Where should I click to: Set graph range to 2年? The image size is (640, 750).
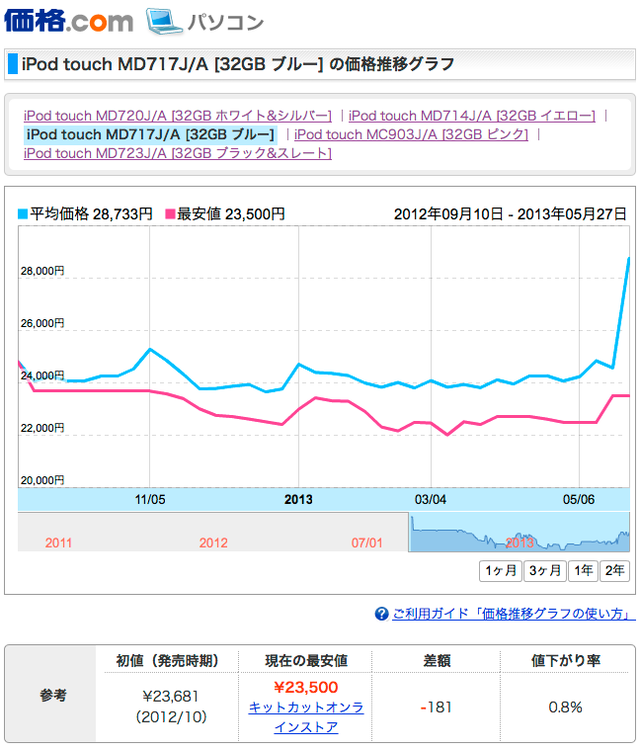click(x=615, y=571)
